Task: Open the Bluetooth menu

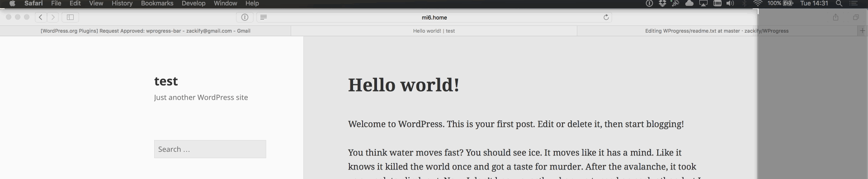Action: 745,3
